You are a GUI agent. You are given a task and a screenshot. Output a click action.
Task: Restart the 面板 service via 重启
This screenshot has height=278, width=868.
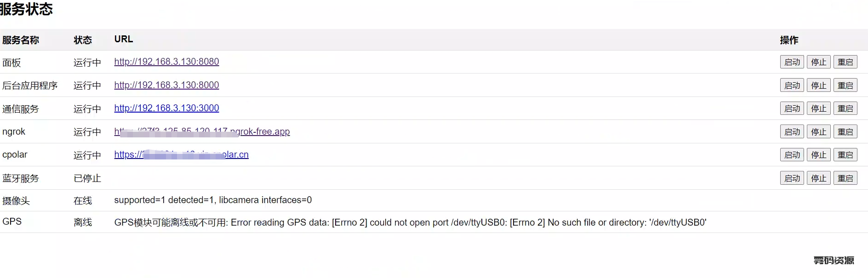click(x=845, y=62)
